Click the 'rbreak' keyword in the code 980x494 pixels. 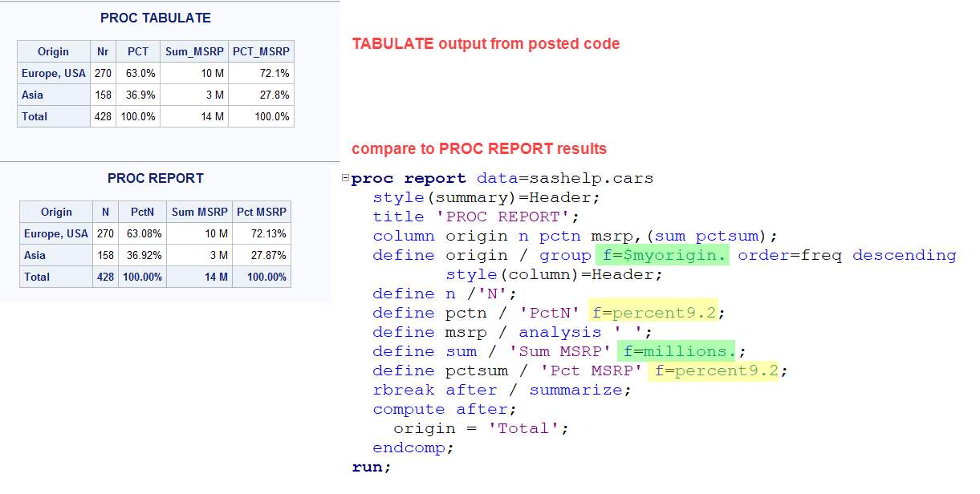[404, 390]
